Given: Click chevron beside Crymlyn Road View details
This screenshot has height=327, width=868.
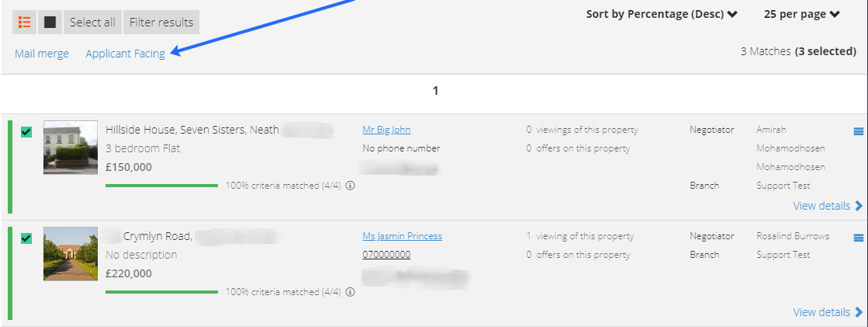Looking at the screenshot, I should 859,312.
